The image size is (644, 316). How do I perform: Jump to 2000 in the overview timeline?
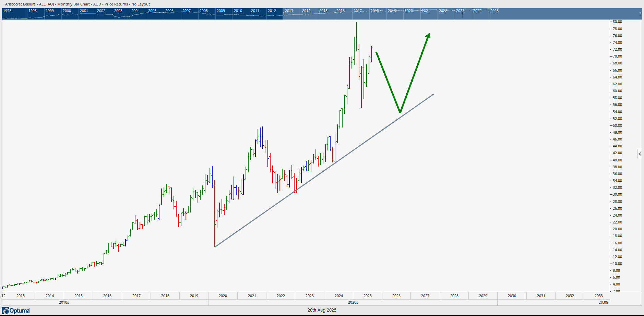point(67,11)
